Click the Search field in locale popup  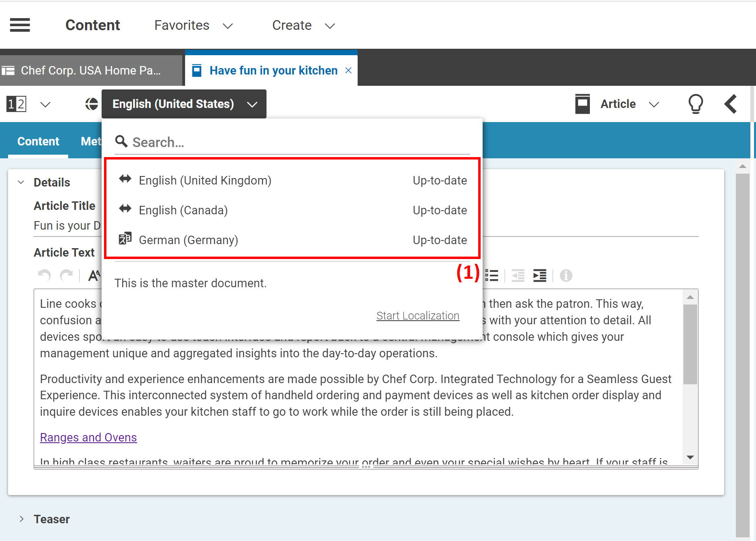(x=292, y=142)
